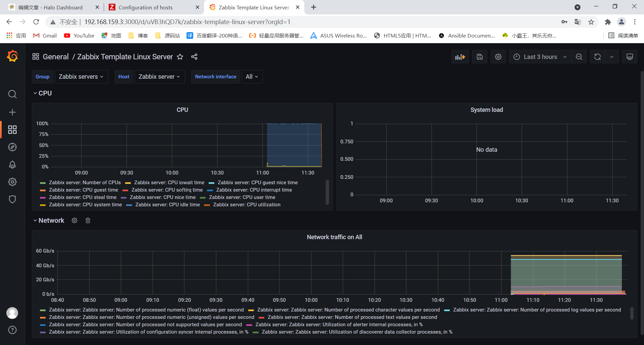Toggle processed log values legend series

(x=537, y=310)
